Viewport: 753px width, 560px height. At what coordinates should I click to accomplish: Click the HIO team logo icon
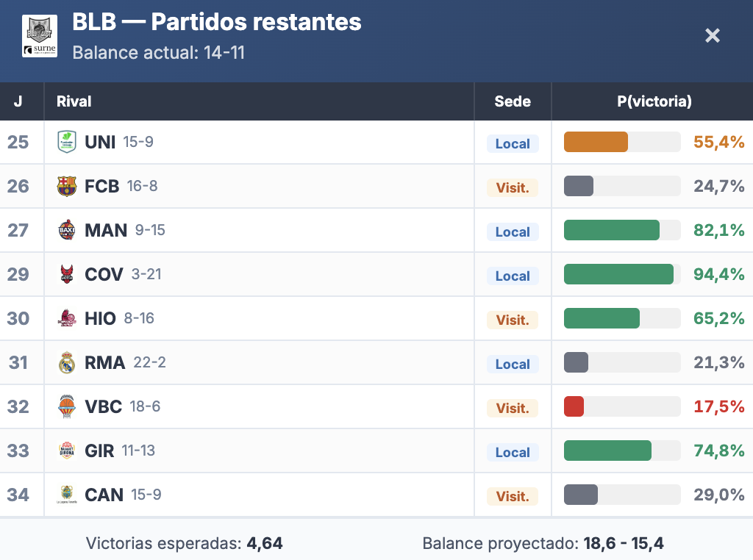tap(67, 318)
